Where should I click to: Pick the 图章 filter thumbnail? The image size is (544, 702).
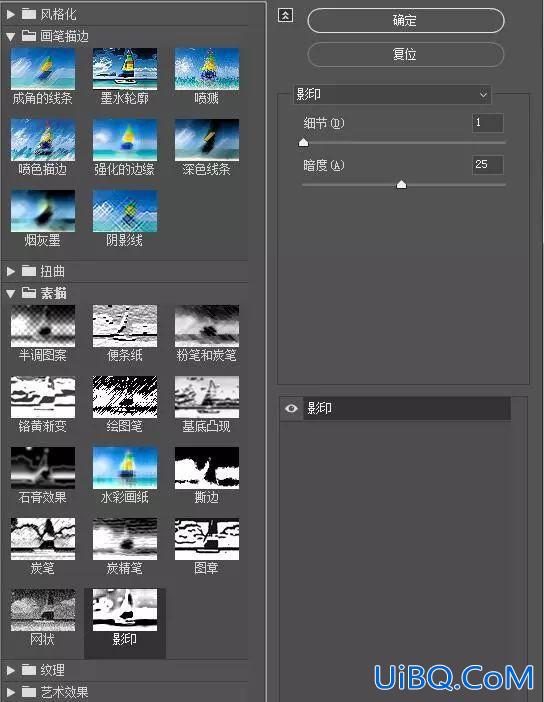click(x=207, y=539)
